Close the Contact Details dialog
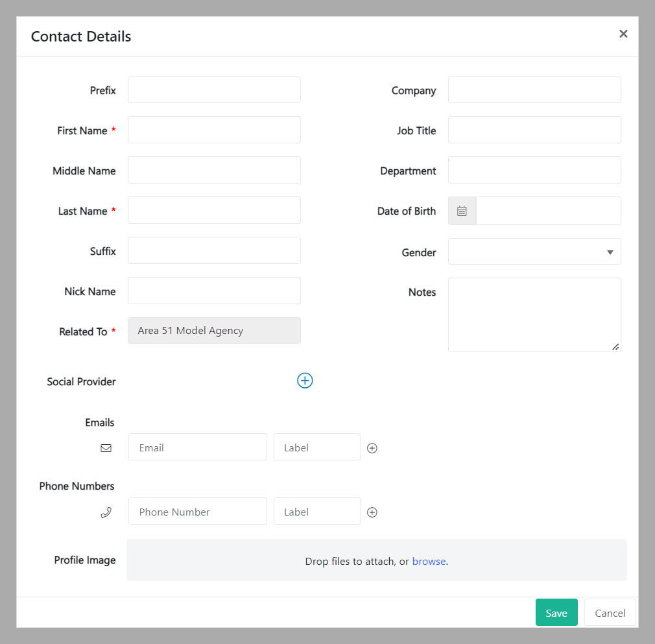This screenshot has width=655, height=644. point(623,34)
